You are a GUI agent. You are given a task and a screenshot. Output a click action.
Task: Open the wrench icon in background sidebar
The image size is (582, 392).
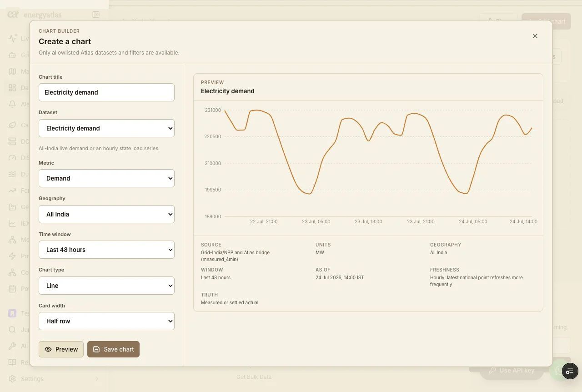(x=12, y=346)
